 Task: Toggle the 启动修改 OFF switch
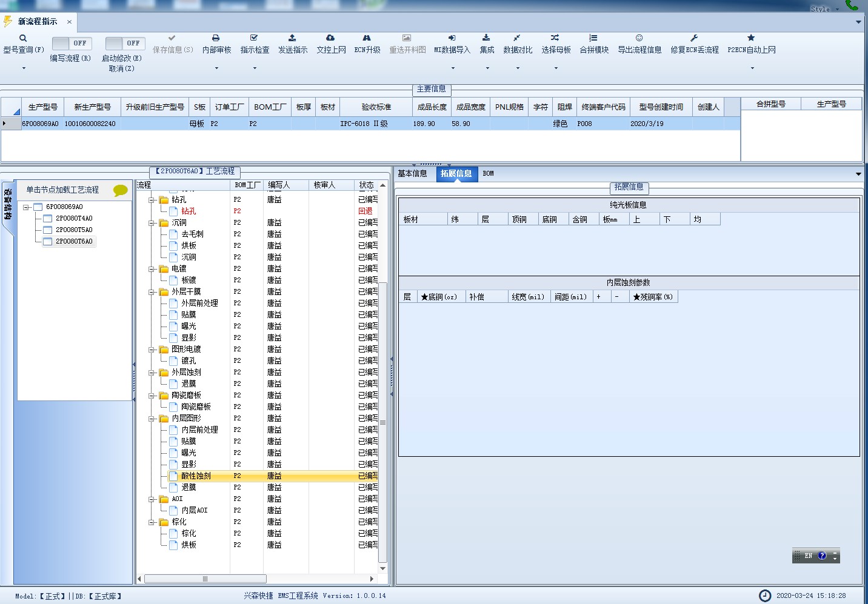(x=124, y=43)
